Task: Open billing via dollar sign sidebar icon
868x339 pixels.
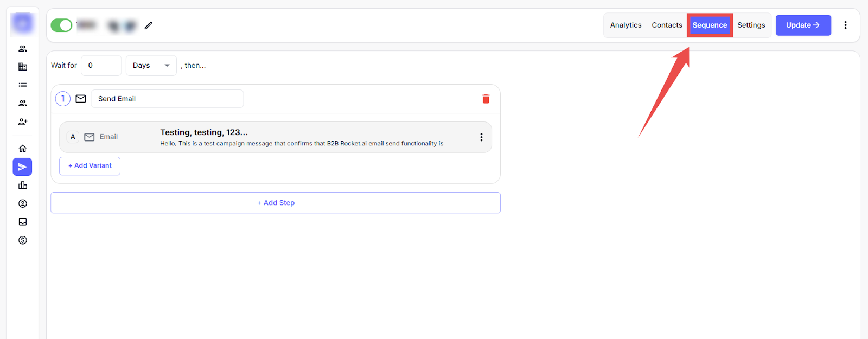Action: (23, 240)
